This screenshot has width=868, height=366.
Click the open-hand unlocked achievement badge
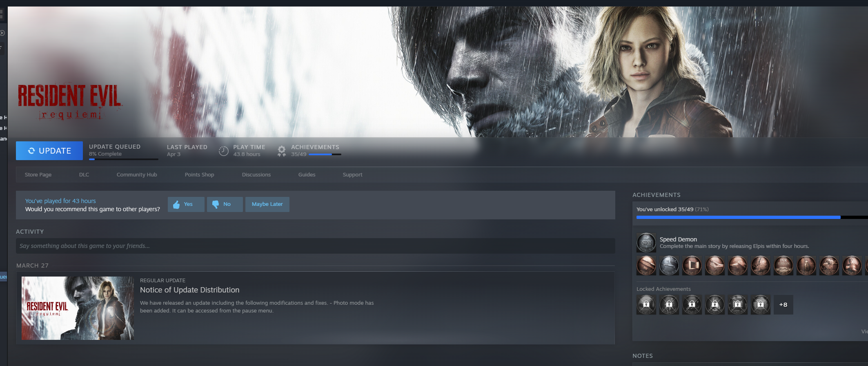714,266
